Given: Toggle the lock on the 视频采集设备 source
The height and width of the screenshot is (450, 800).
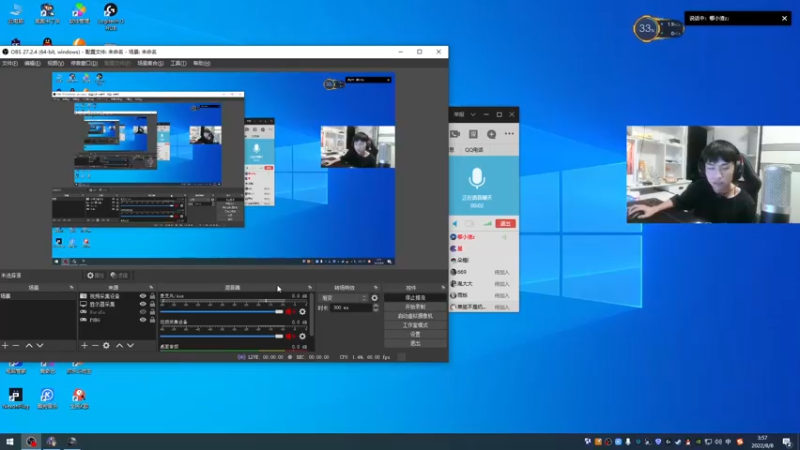Looking at the screenshot, I should 152,296.
